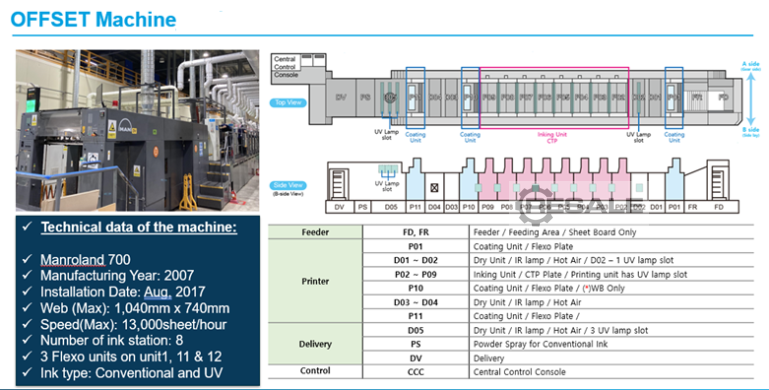
Task: Select the Feeder row header in table
Action: 315,232
